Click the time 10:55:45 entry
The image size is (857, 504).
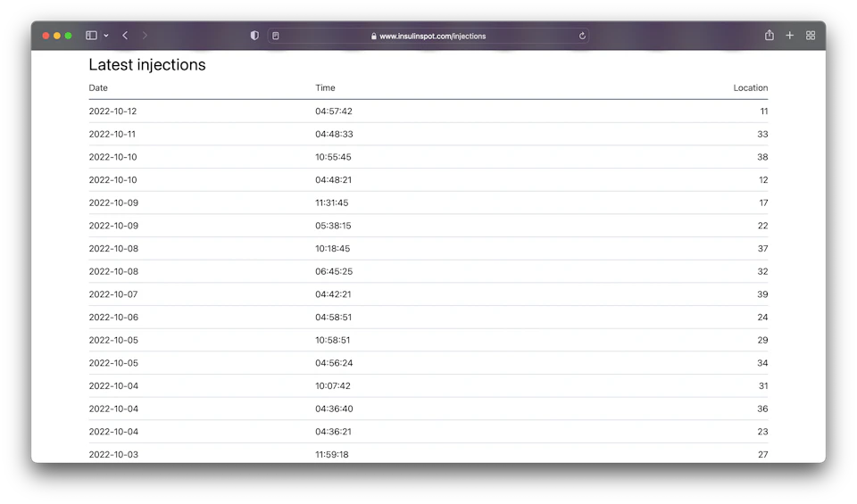333,157
